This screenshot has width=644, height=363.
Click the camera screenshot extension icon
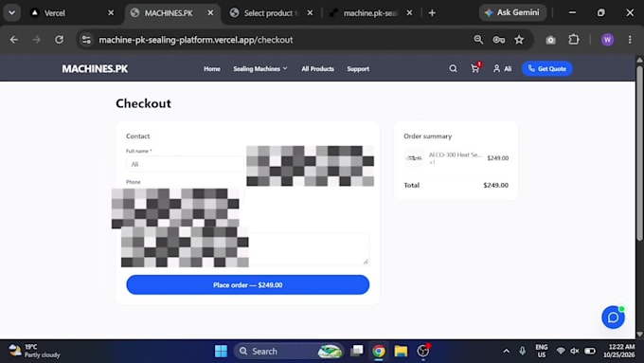coord(550,40)
